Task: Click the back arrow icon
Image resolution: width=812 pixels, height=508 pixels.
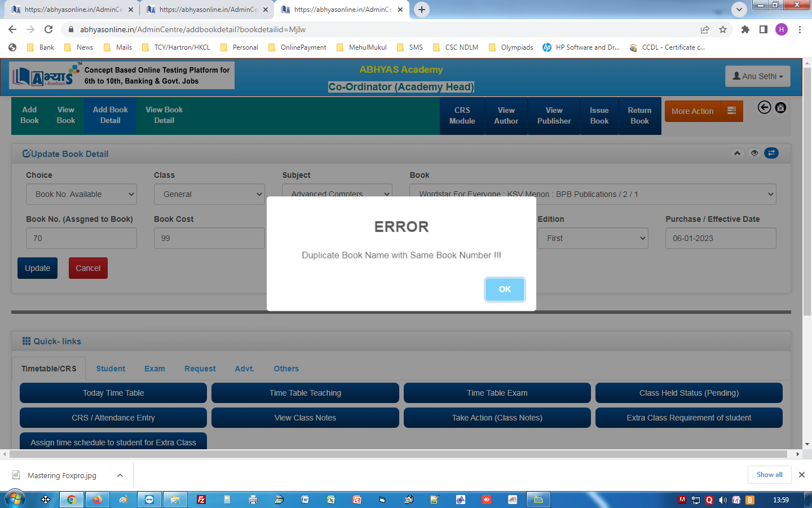Action: coord(764,108)
